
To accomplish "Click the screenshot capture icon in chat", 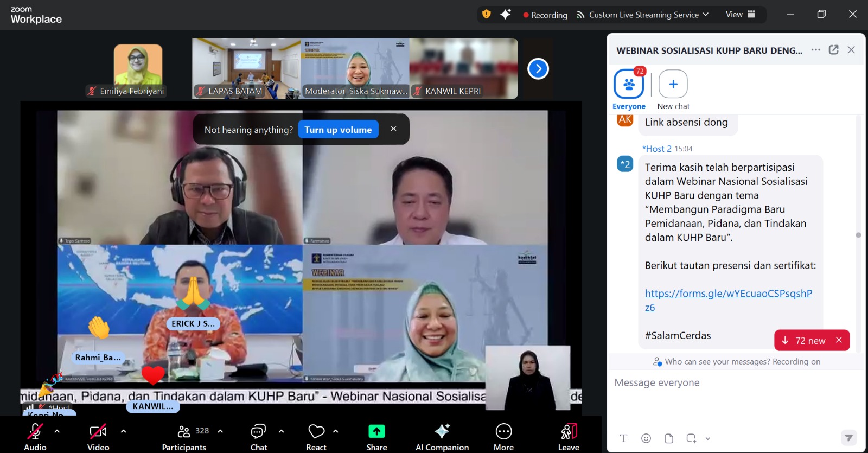I will pos(691,438).
